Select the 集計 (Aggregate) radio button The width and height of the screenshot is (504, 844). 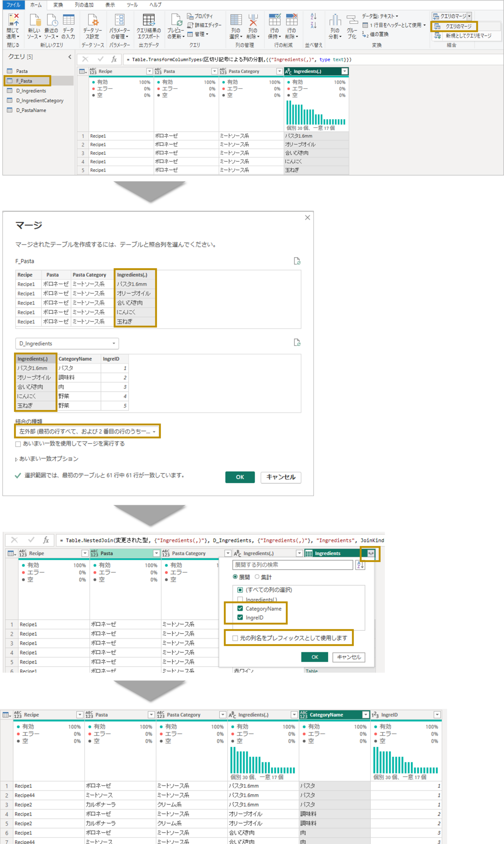(257, 577)
